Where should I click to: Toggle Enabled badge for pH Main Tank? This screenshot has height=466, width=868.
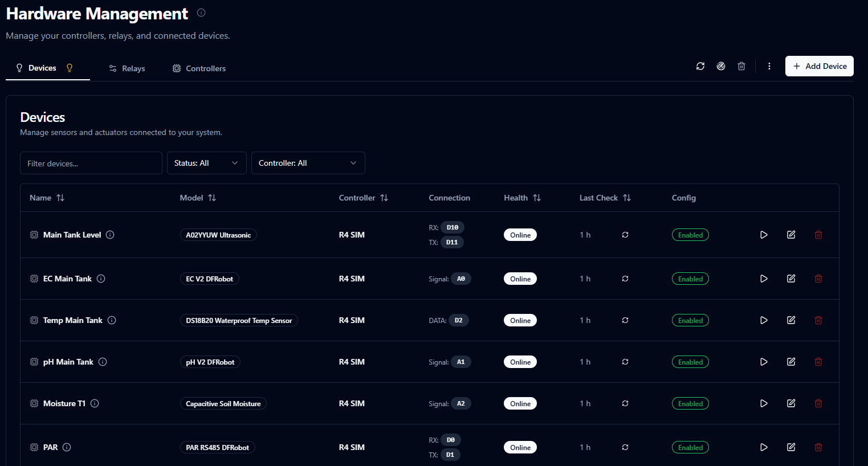pyautogui.click(x=690, y=362)
